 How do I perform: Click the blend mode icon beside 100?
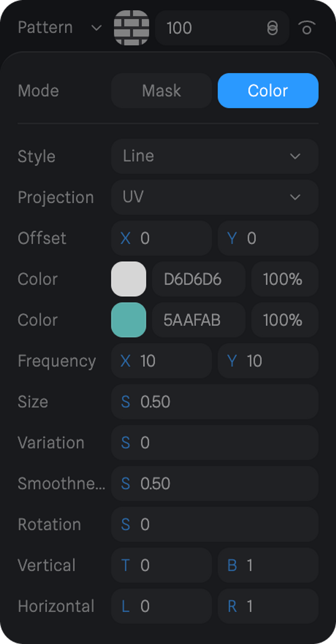pyautogui.click(x=272, y=28)
